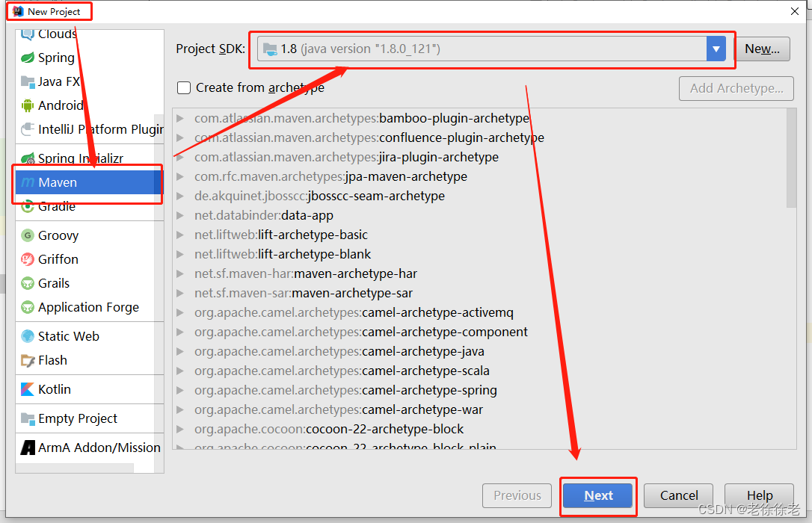This screenshot has height=523, width=812.
Task: Expand confluence-plugin-archetype entry
Action: [179, 137]
